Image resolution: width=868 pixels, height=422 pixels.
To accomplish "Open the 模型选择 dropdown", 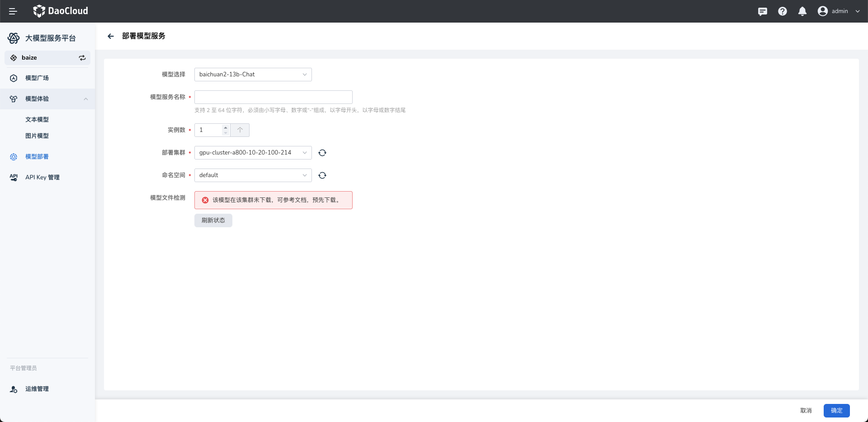I will click(x=253, y=75).
